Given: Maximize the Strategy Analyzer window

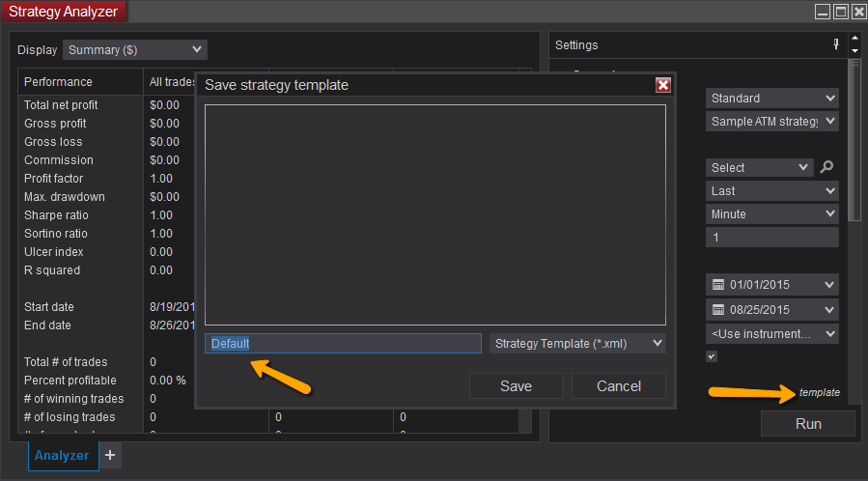Looking at the screenshot, I should coord(840,12).
